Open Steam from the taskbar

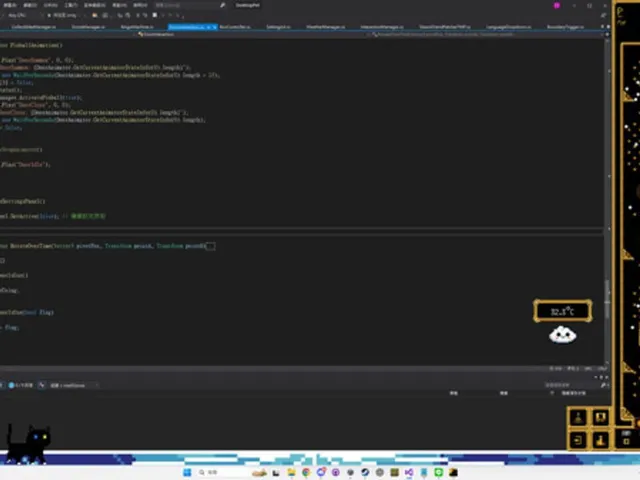point(365,472)
